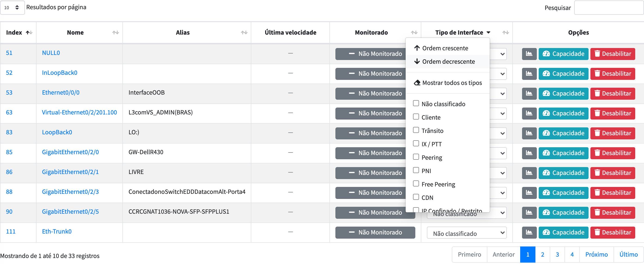The height and width of the screenshot is (264, 644).
Task: Collapse the Tipo de Interface filter caret
Action: (x=488, y=33)
